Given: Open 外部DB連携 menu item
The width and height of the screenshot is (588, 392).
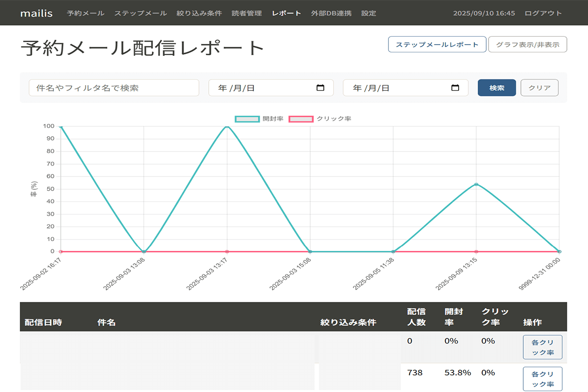Looking at the screenshot, I should tap(331, 13).
